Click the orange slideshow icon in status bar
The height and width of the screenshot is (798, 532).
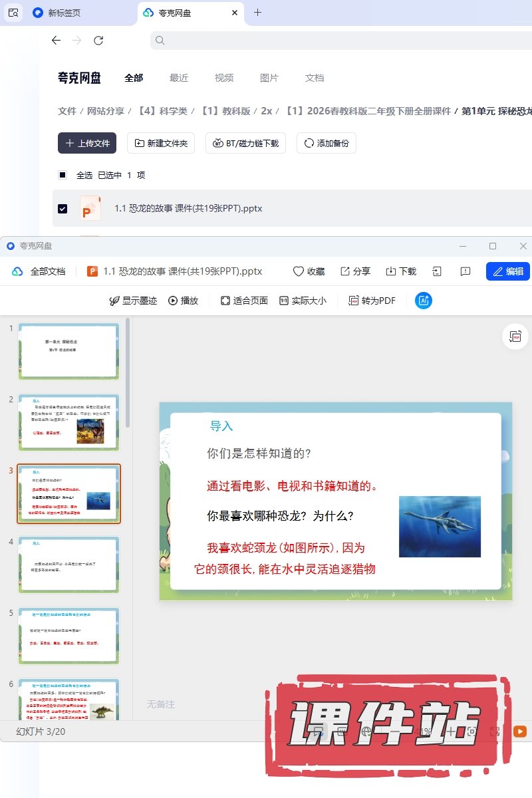click(x=520, y=731)
